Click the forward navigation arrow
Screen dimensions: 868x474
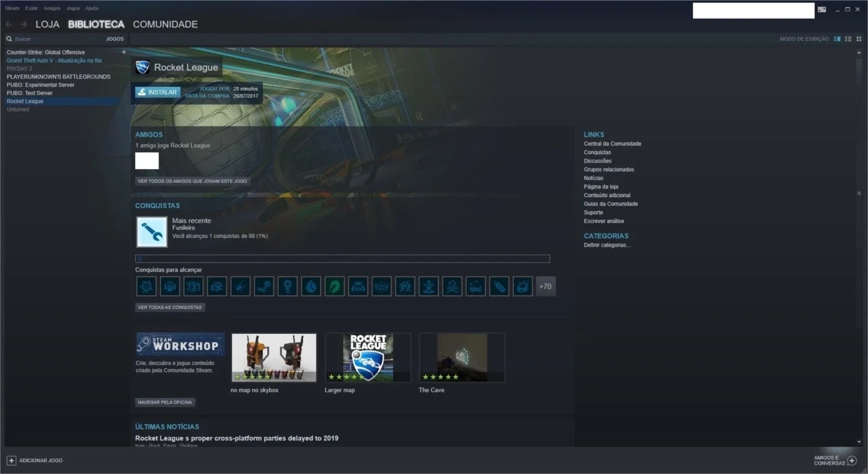coord(24,24)
